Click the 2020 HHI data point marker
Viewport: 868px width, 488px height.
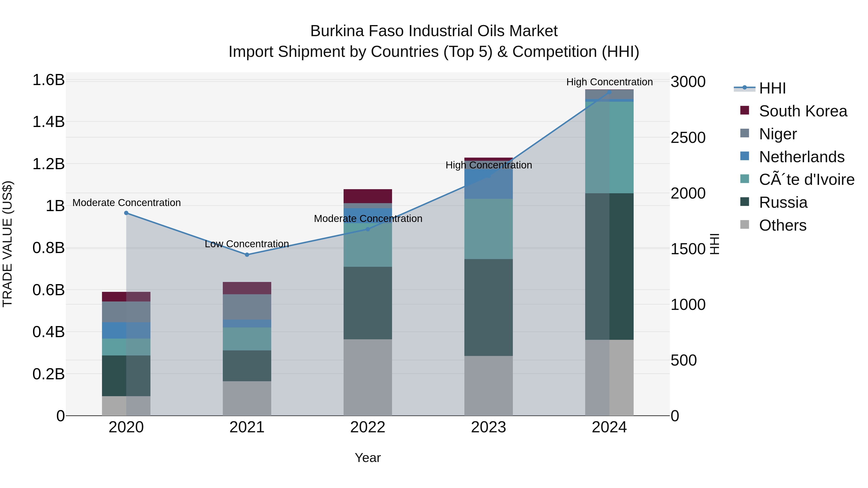coord(126,213)
